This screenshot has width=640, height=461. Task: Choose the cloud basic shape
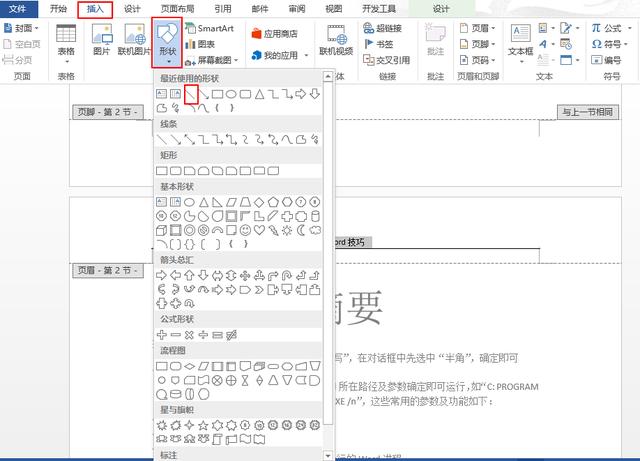point(315,230)
